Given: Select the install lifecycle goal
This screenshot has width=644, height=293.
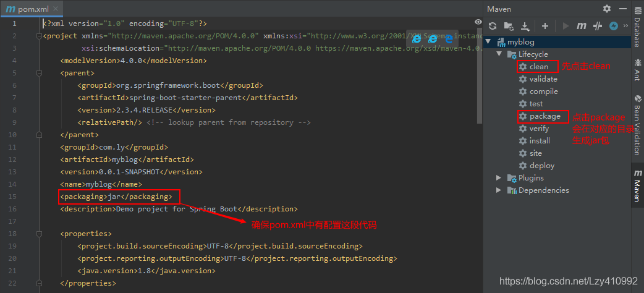Looking at the screenshot, I should [540, 140].
